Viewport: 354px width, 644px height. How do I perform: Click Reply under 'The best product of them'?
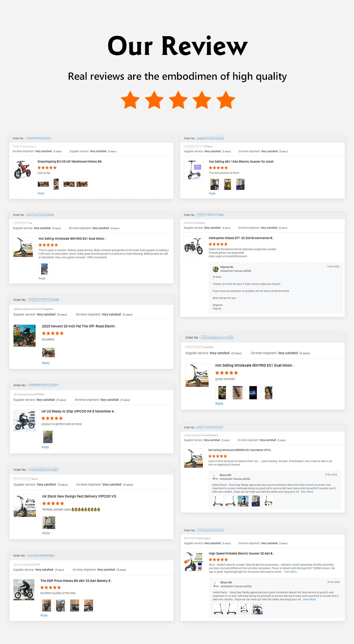212,193
